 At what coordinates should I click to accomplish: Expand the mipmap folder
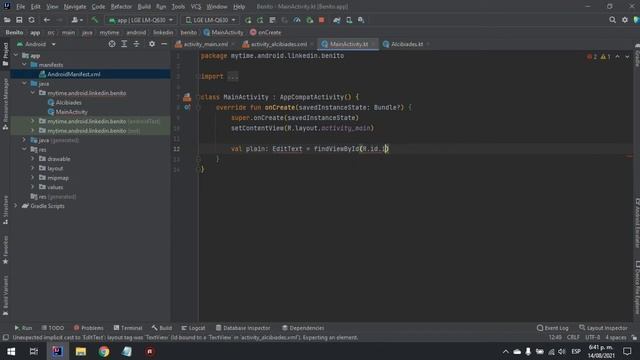click(33, 178)
